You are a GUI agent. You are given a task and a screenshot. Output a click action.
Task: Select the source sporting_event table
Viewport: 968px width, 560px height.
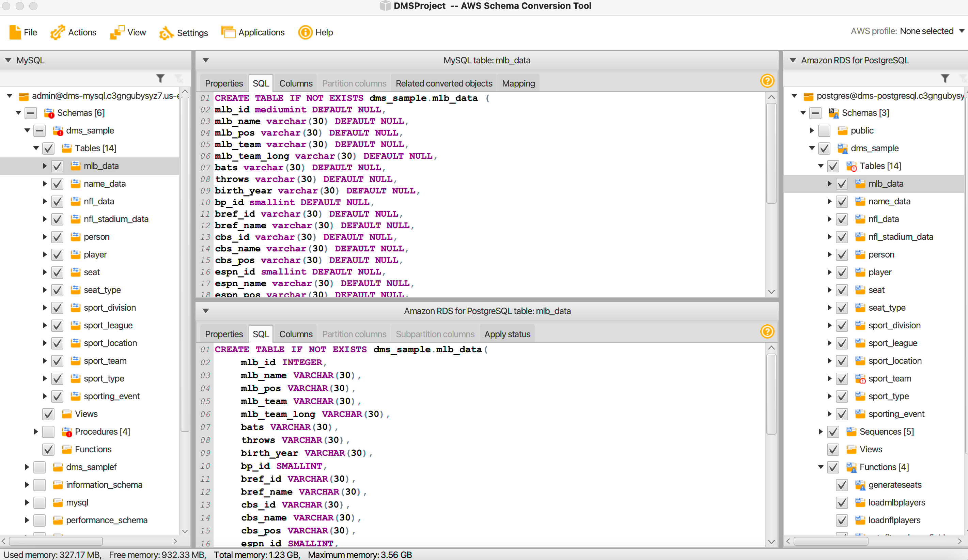pyautogui.click(x=111, y=396)
